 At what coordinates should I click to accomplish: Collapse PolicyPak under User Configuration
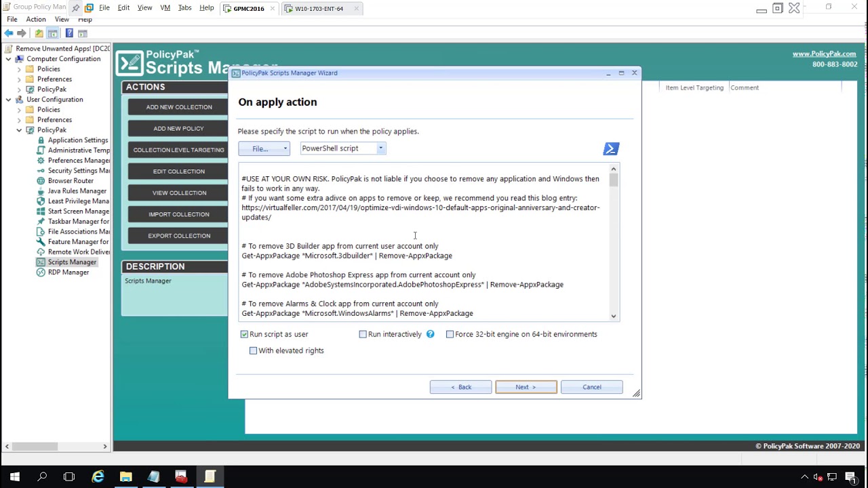coord(19,130)
